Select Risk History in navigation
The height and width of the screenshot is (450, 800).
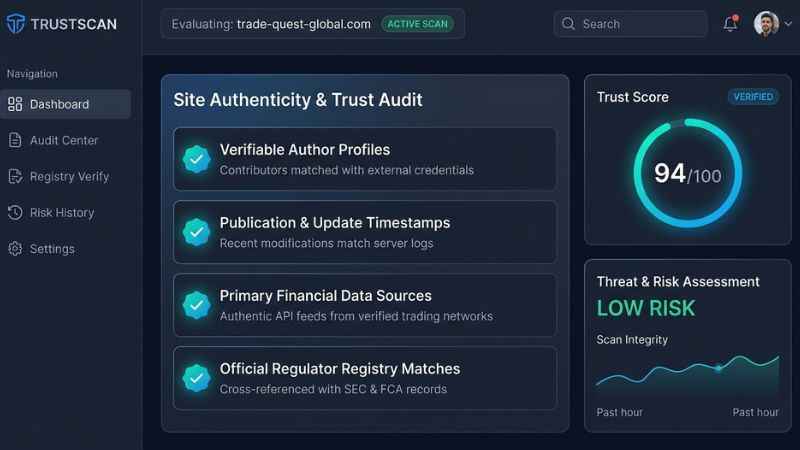click(x=66, y=213)
